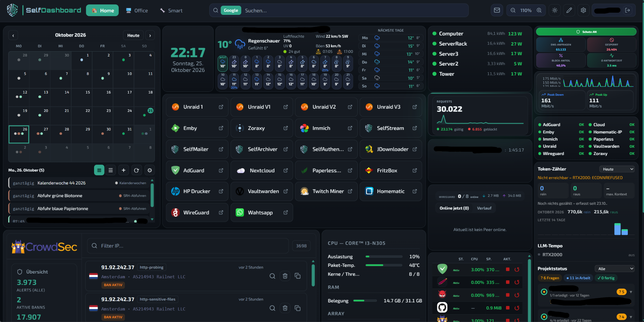
Task: Open the mail envelope icon in header
Action: click(497, 10)
